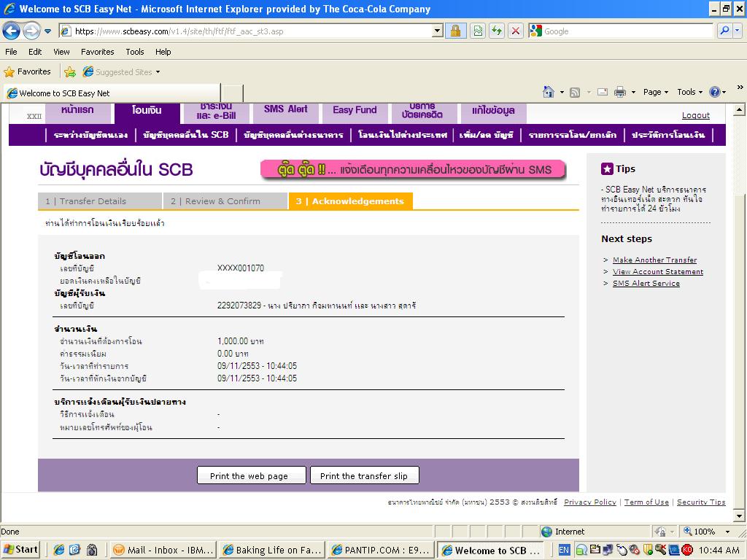Open a new blank browser tab
Screen dimensions: 747x560
233,93
